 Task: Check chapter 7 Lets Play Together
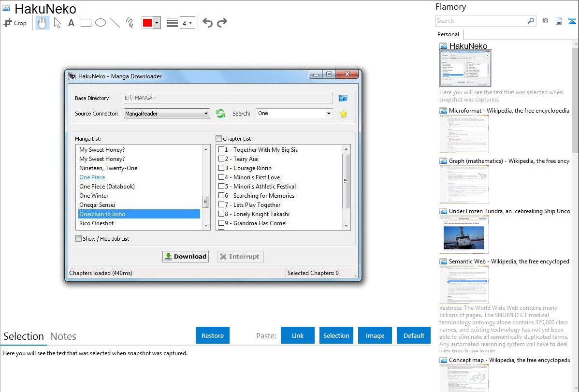[221, 204]
